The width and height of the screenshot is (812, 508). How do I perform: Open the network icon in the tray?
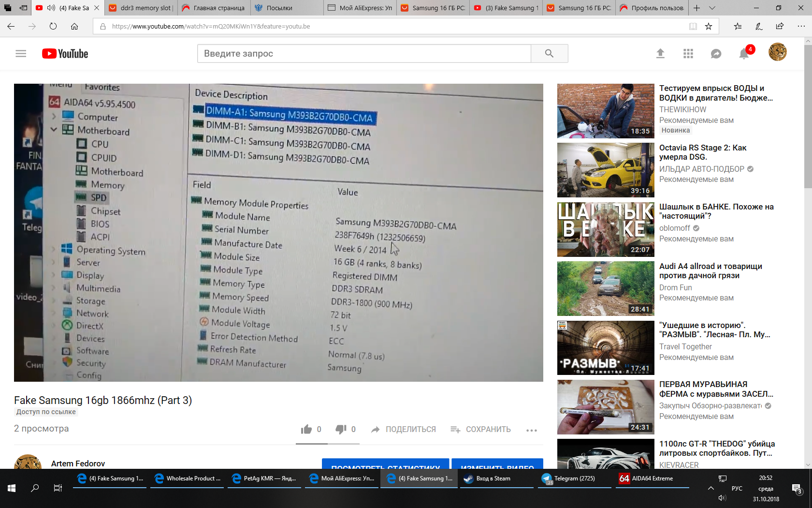[x=723, y=478]
